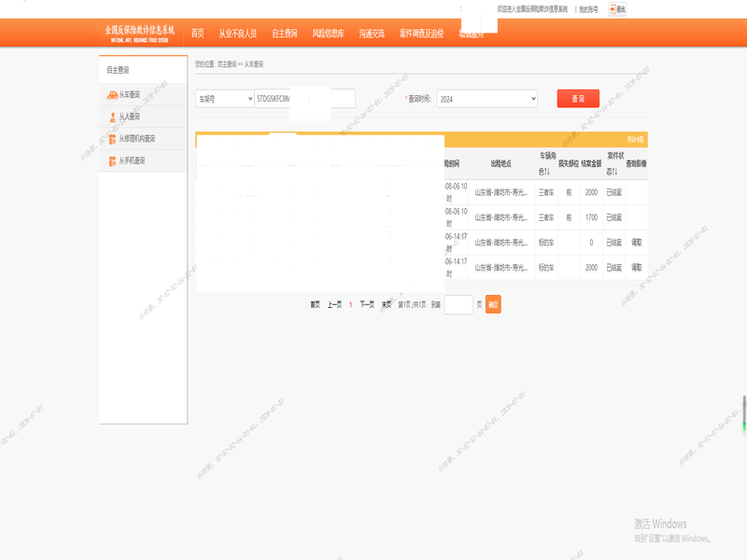
Task: Click 调取 in the row with amount 0
Action: tap(637, 243)
